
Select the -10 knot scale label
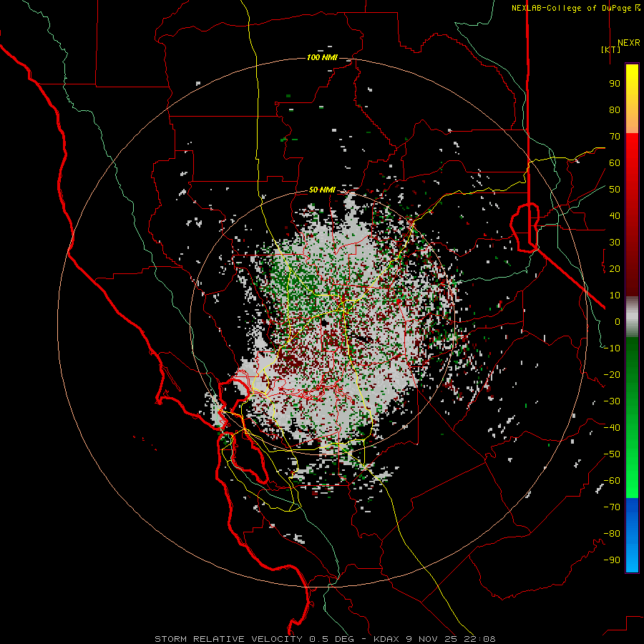(x=612, y=348)
